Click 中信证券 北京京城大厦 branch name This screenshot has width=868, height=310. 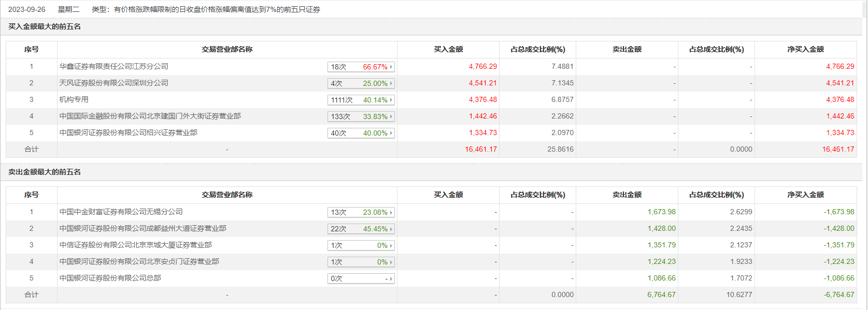click(x=135, y=245)
